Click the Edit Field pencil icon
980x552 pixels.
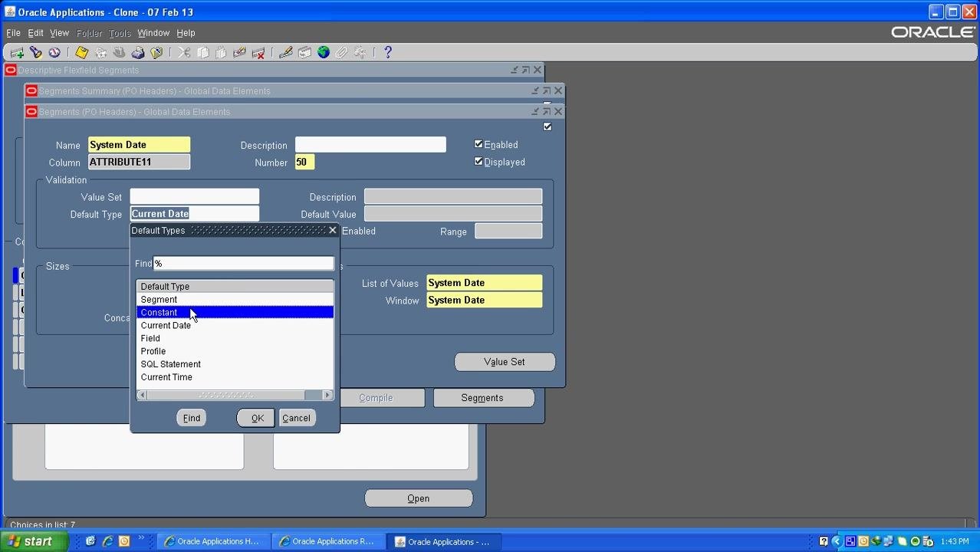[x=286, y=53]
